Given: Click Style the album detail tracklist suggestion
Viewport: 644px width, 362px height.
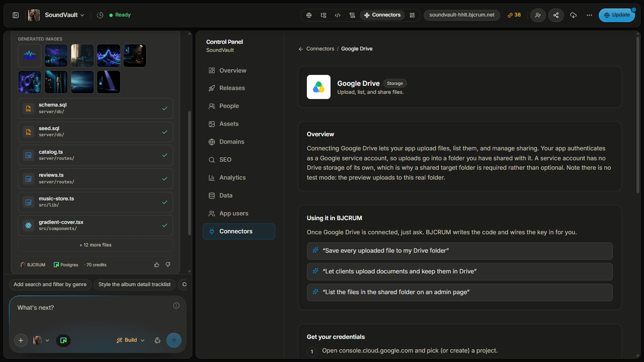Looking at the screenshot, I should point(135,285).
